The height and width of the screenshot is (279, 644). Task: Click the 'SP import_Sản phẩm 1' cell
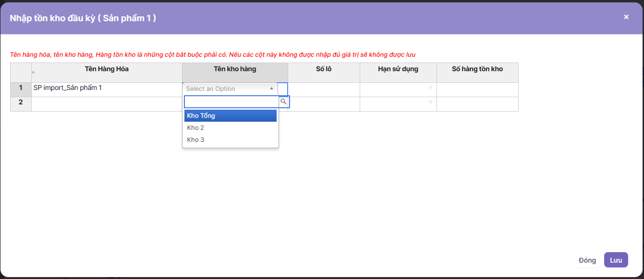(107, 89)
